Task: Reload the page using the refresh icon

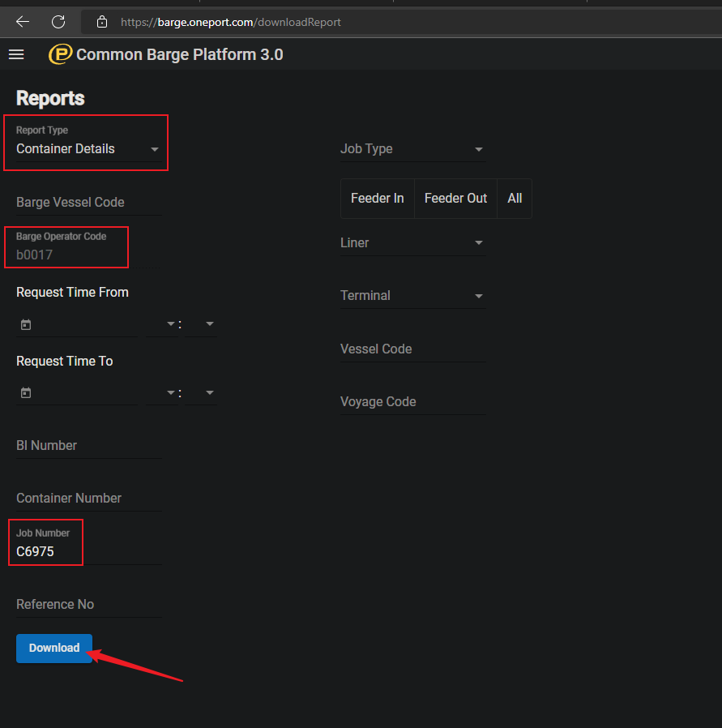Action: (x=58, y=22)
